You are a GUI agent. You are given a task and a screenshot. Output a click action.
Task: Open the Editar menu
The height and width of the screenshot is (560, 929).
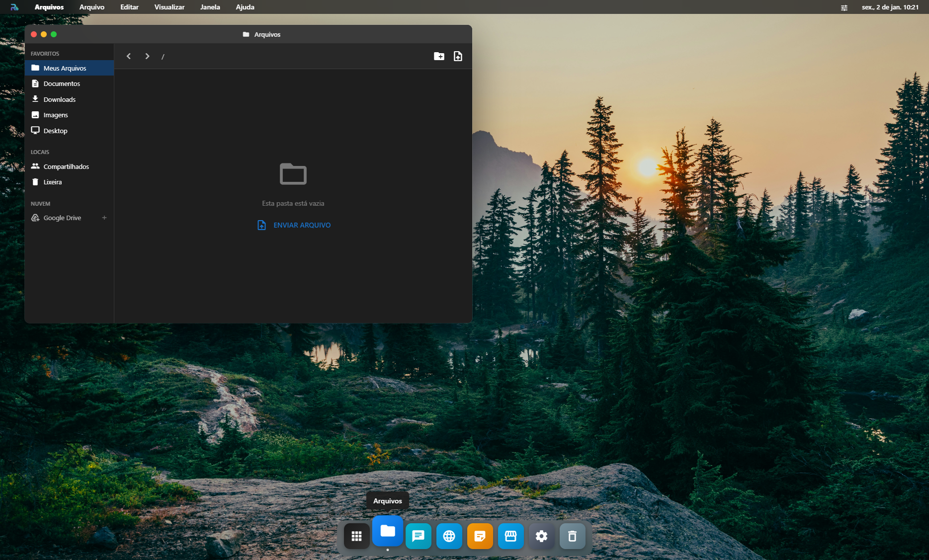pyautogui.click(x=129, y=7)
